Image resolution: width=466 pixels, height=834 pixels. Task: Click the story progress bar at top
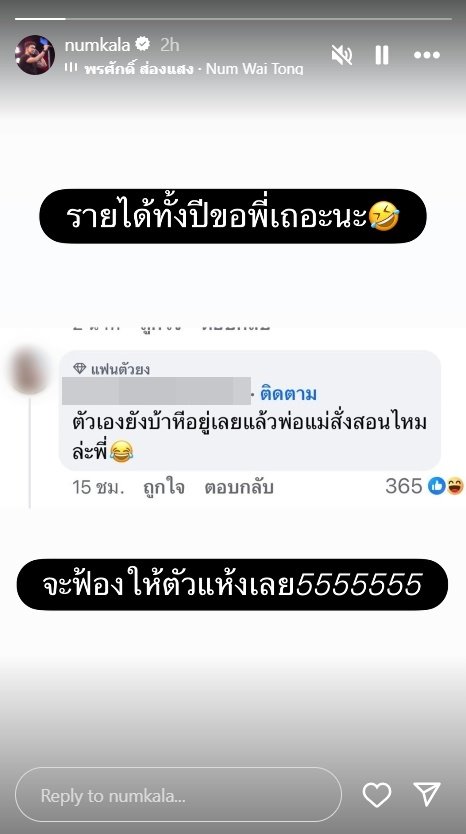233,19
